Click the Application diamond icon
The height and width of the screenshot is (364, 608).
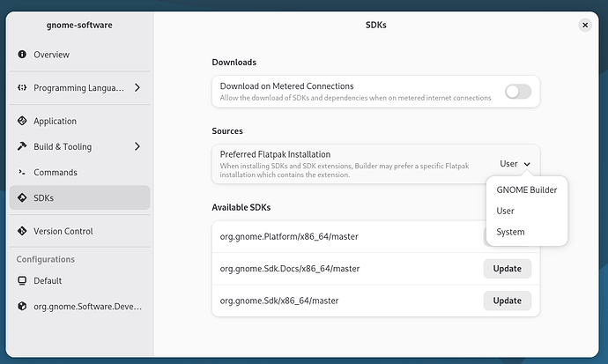click(x=22, y=121)
